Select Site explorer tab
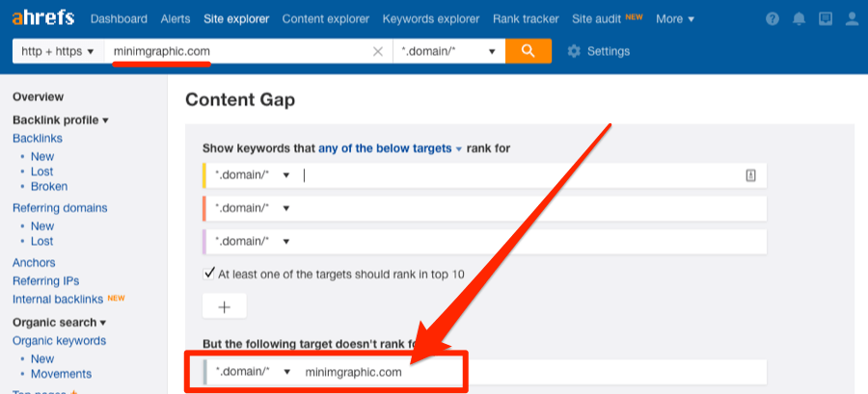The width and height of the screenshot is (868, 394). pos(236,19)
